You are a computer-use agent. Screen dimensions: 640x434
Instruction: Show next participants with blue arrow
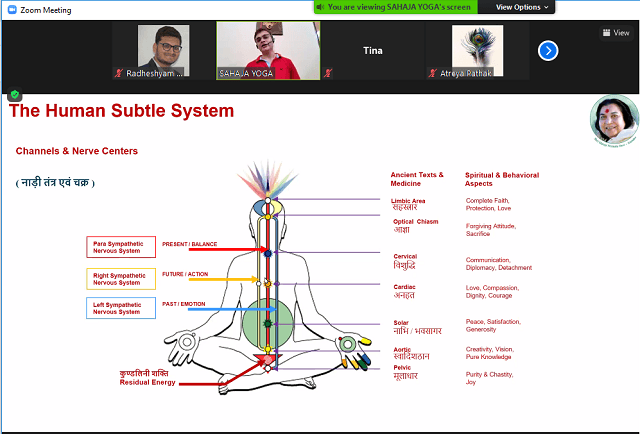[x=548, y=51]
